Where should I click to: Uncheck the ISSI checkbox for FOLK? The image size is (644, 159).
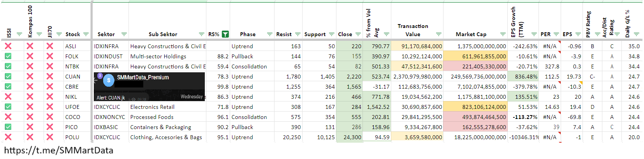click(x=8, y=56)
